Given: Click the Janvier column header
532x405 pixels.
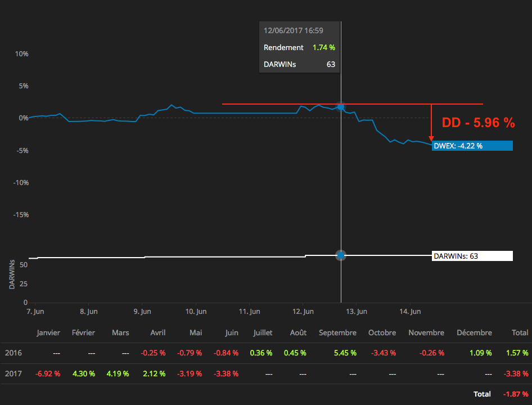Looking at the screenshot, I should (x=48, y=333).
